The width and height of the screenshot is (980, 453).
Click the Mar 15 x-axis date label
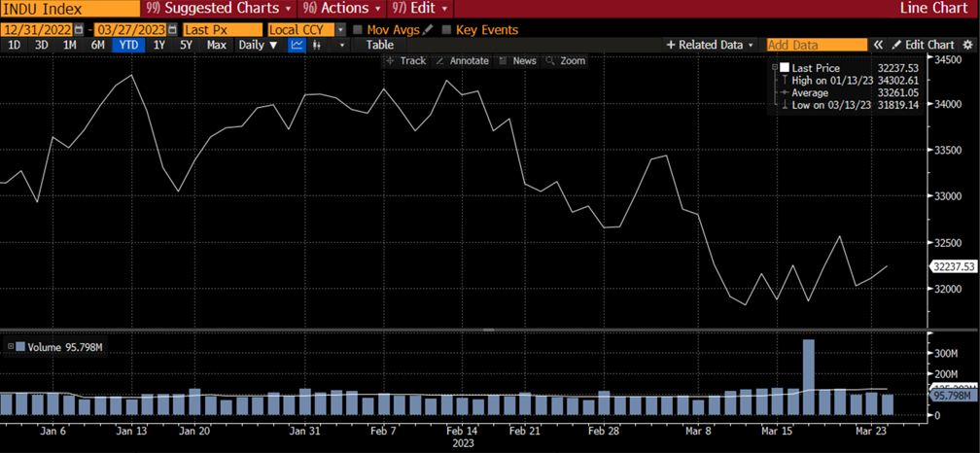point(779,432)
